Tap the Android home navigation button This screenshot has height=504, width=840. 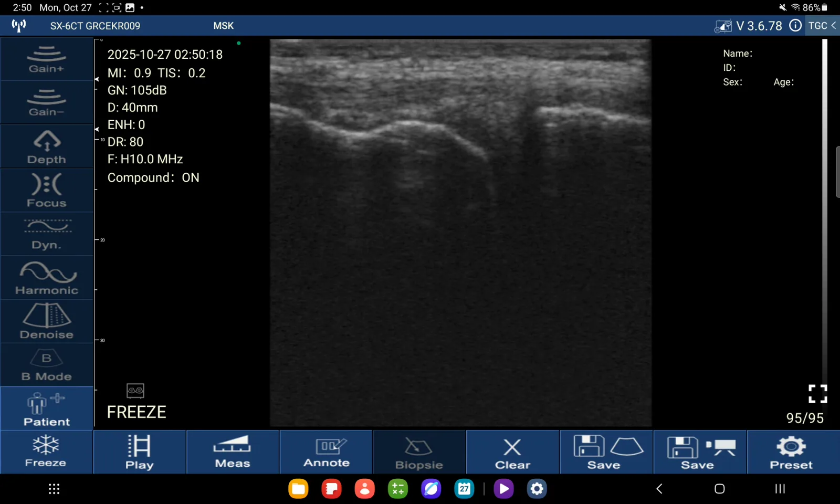coord(720,489)
